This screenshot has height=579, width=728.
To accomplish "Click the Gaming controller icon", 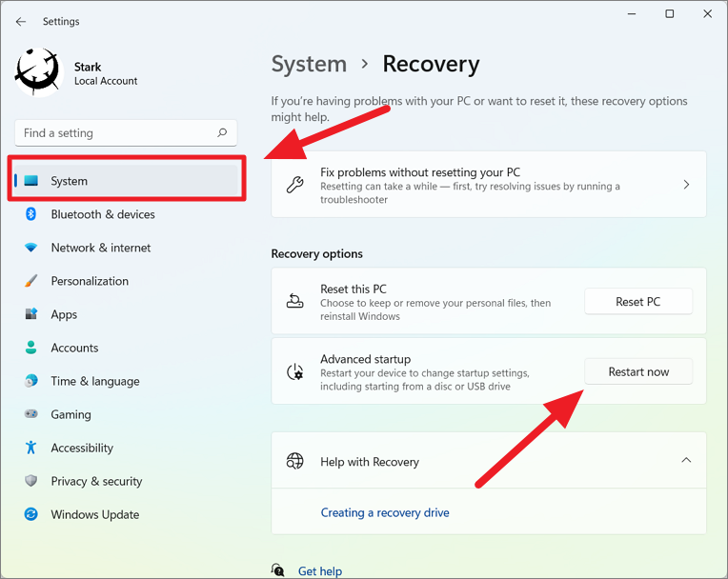I will pos(31,413).
